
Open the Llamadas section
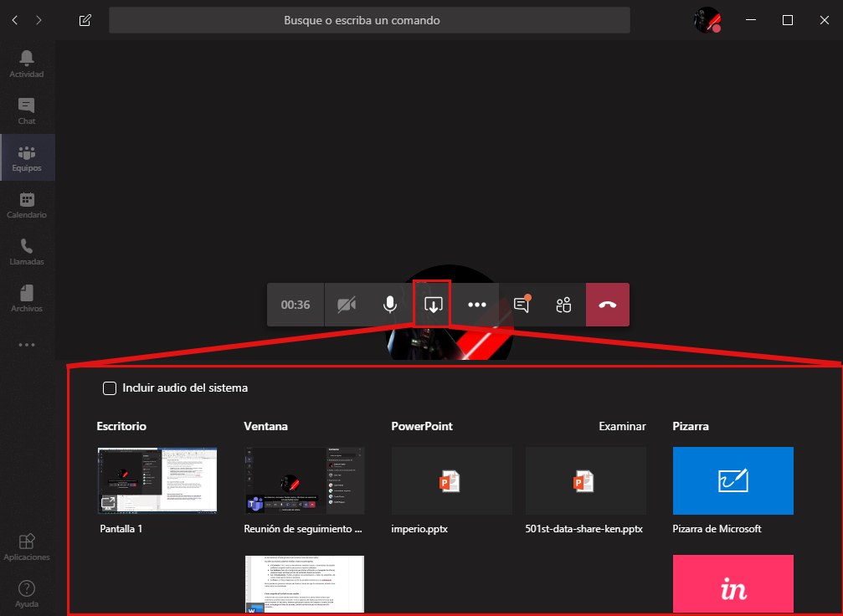(27, 250)
